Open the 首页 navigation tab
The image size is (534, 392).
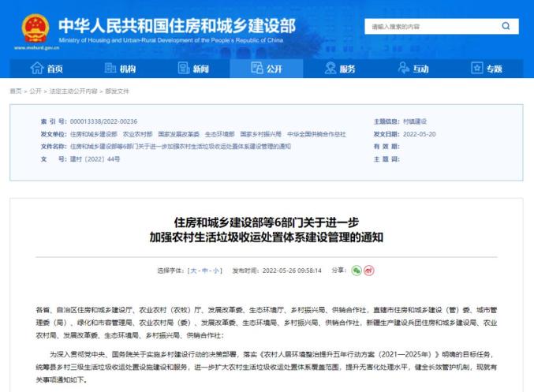pyautogui.click(x=47, y=69)
